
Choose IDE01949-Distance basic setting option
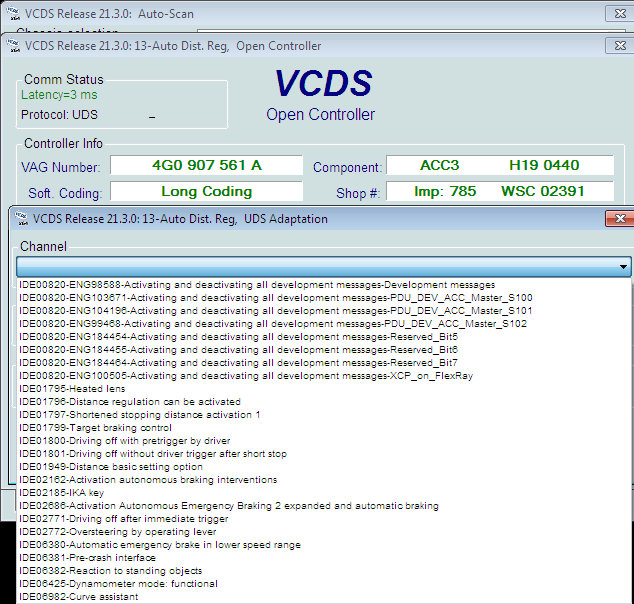click(323, 467)
